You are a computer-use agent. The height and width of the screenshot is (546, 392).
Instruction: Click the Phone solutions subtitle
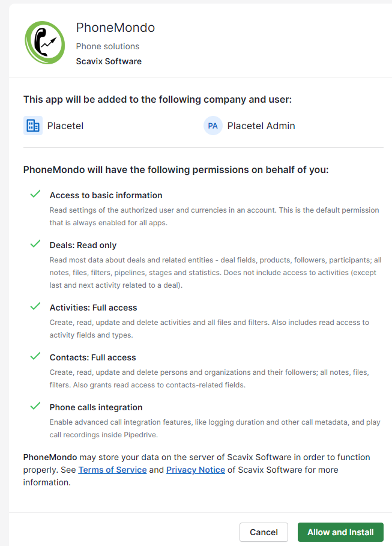point(107,46)
